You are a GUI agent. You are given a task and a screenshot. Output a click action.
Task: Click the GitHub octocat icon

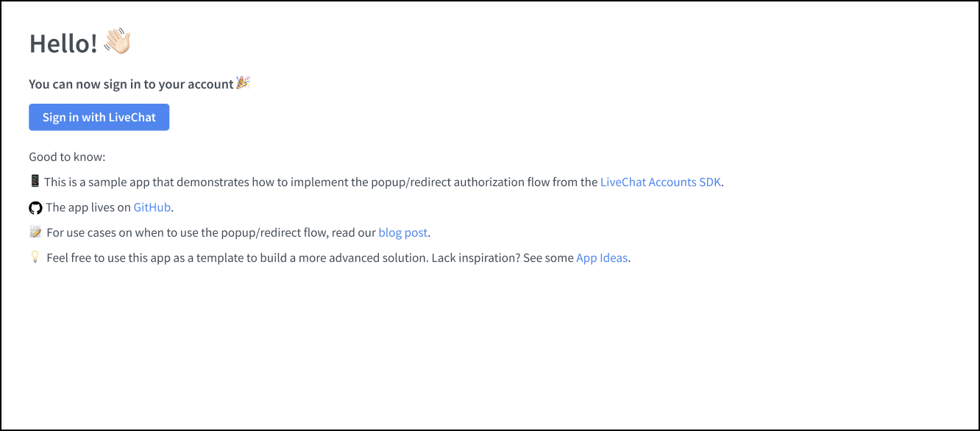point(35,207)
